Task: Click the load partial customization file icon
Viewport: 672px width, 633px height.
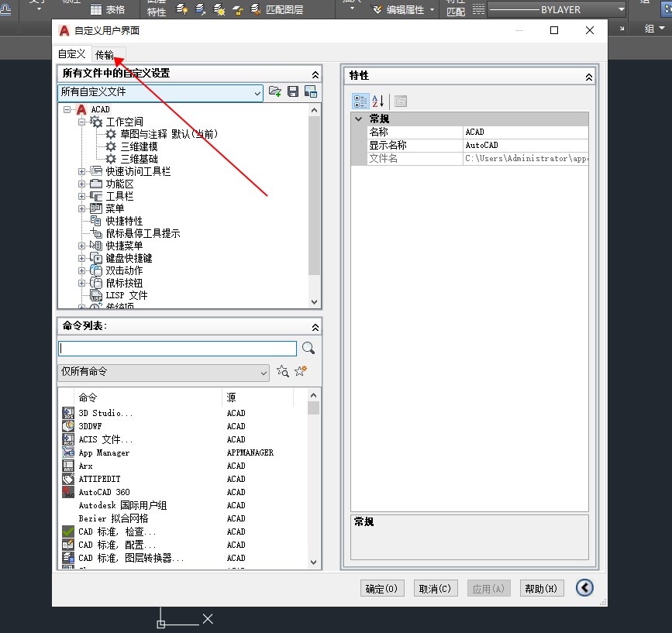Action: (274, 92)
